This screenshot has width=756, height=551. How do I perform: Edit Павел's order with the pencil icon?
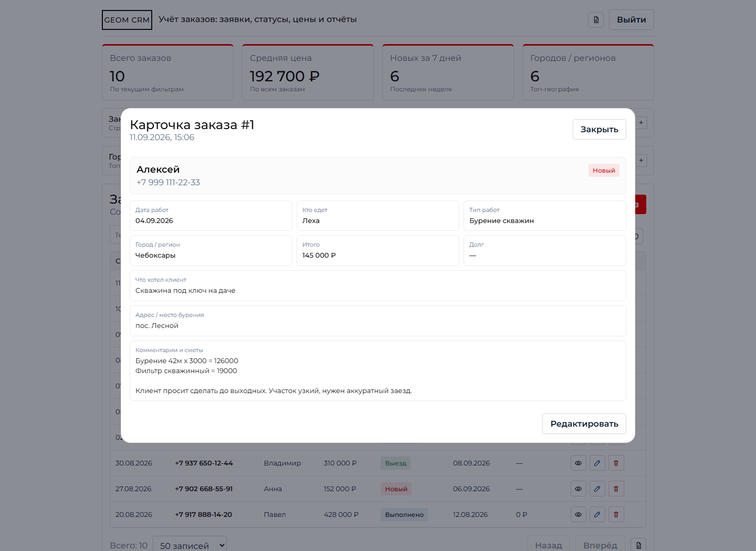click(x=597, y=515)
